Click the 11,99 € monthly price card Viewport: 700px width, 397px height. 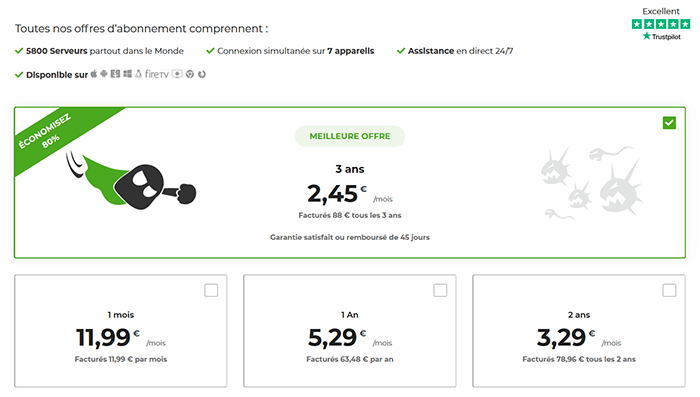tap(121, 331)
